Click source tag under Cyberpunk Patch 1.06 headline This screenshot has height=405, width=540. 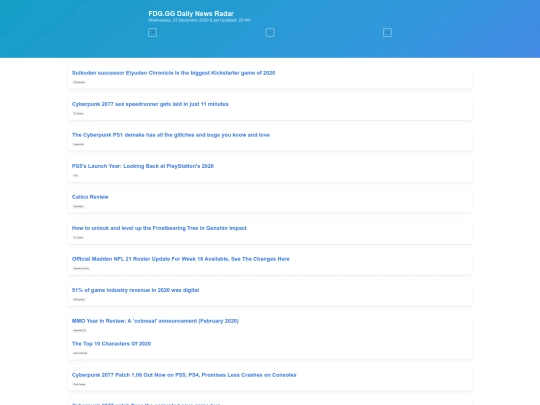click(79, 384)
